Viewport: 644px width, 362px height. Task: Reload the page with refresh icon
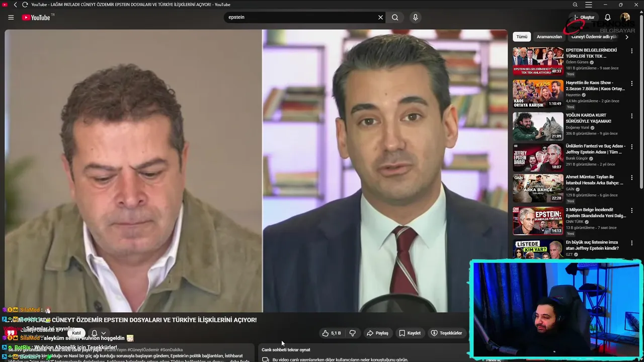pyautogui.click(x=25, y=5)
